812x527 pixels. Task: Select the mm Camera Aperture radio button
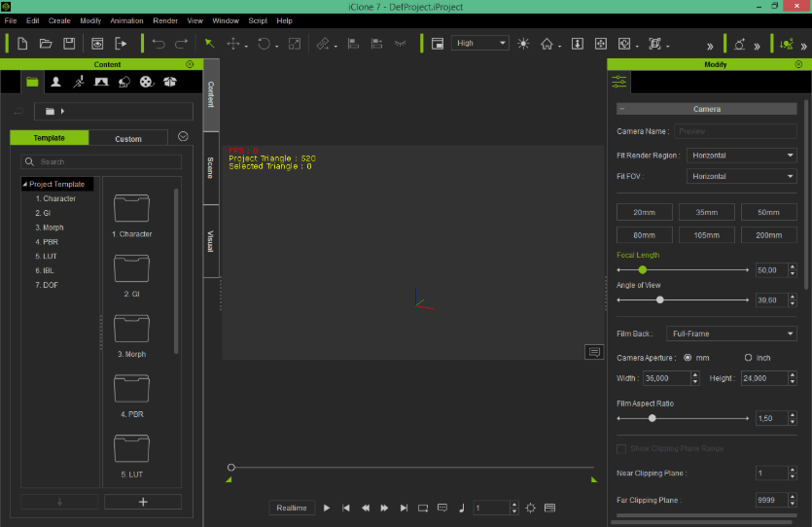coord(688,358)
